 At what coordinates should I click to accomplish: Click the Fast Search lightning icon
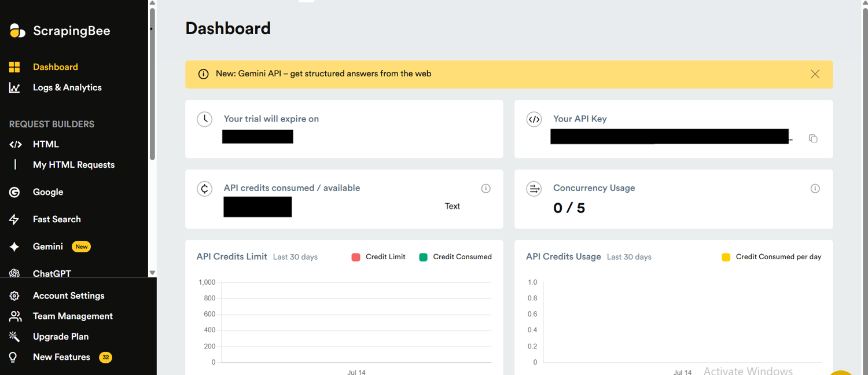pyautogui.click(x=14, y=219)
